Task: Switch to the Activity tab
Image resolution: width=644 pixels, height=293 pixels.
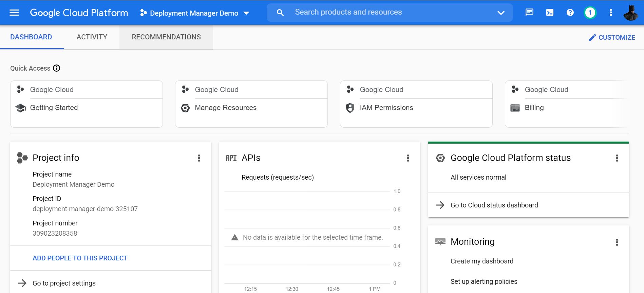Action: coord(92,37)
